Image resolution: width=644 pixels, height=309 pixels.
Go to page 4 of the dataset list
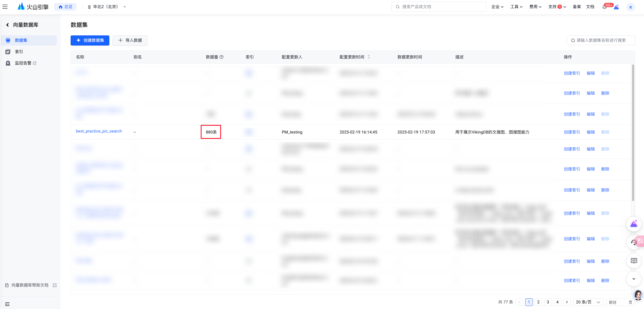(x=557, y=302)
